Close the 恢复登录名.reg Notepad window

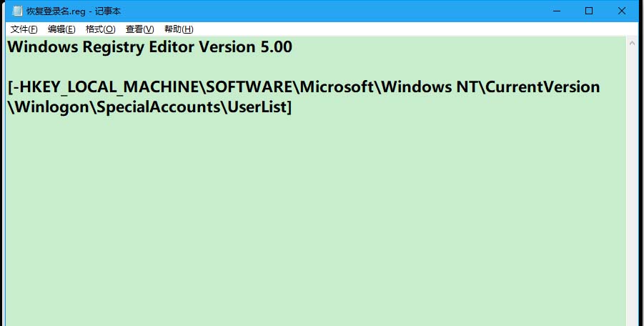[622, 11]
